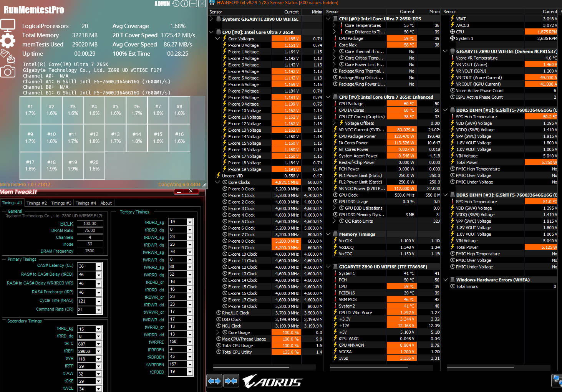Collapse the Core Clocks group
Screen dimensions: 562x392
point(217,182)
